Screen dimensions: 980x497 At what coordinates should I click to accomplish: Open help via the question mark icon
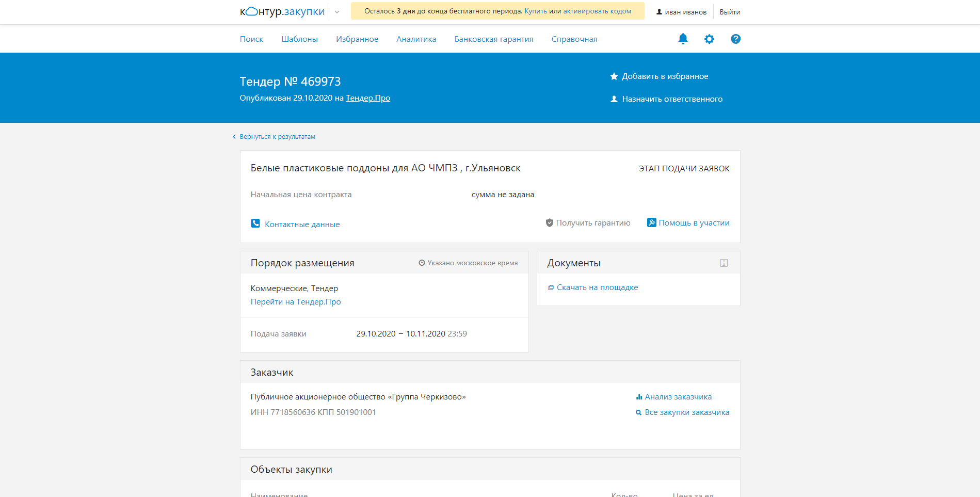coord(735,39)
